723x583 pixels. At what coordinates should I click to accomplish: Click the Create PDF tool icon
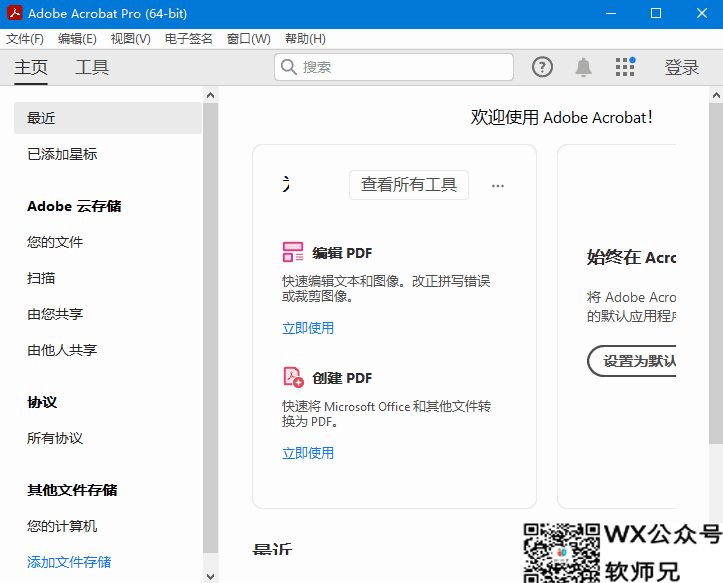click(x=293, y=377)
